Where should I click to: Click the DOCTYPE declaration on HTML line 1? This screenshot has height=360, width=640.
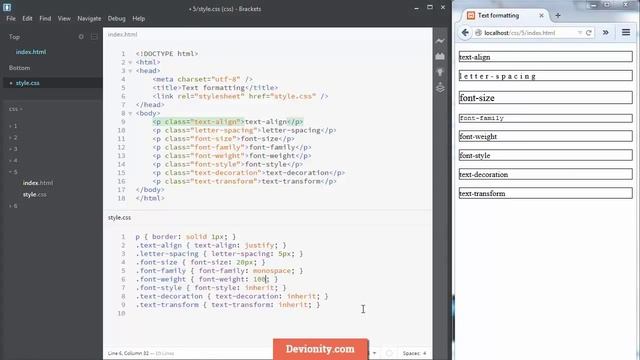167,53
